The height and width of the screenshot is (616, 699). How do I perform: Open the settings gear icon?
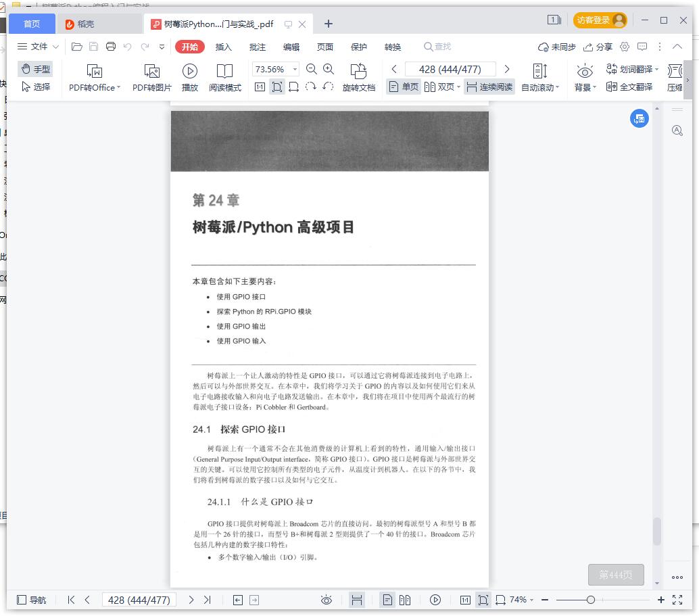625,47
